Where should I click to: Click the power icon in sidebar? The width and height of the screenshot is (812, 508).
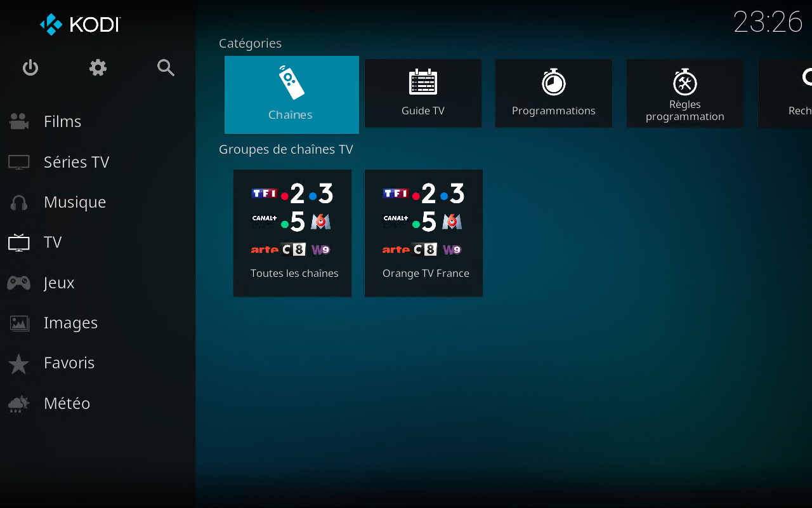(30, 67)
